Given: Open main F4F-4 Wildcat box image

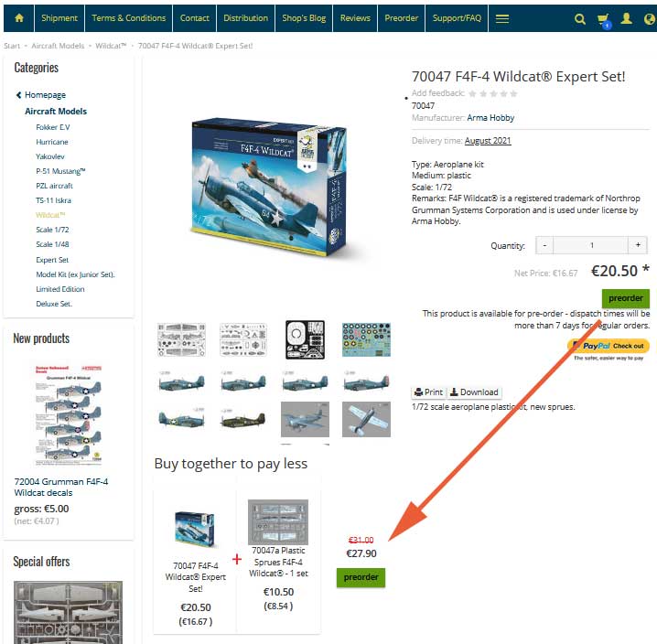Looking at the screenshot, I should coord(269,188).
